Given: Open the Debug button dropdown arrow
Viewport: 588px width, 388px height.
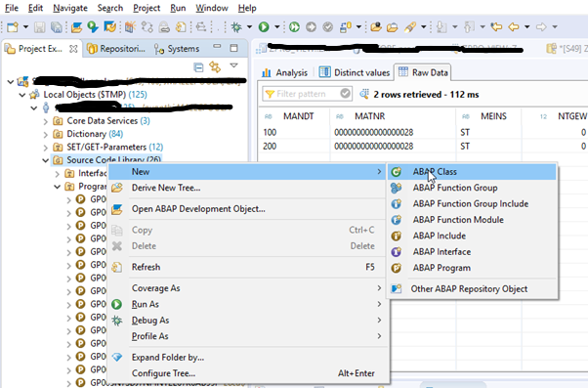Looking at the screenshot, I should click(249, 27).
